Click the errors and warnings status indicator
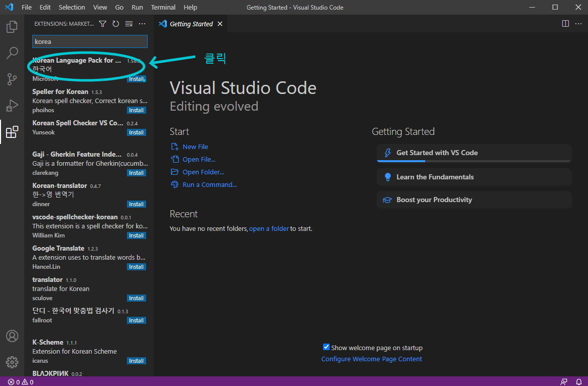The image size is (588, 386). click(21, 382)
